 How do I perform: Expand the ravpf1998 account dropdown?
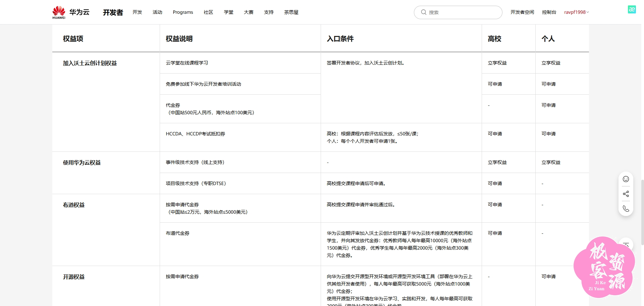click(x=576, y=12)
